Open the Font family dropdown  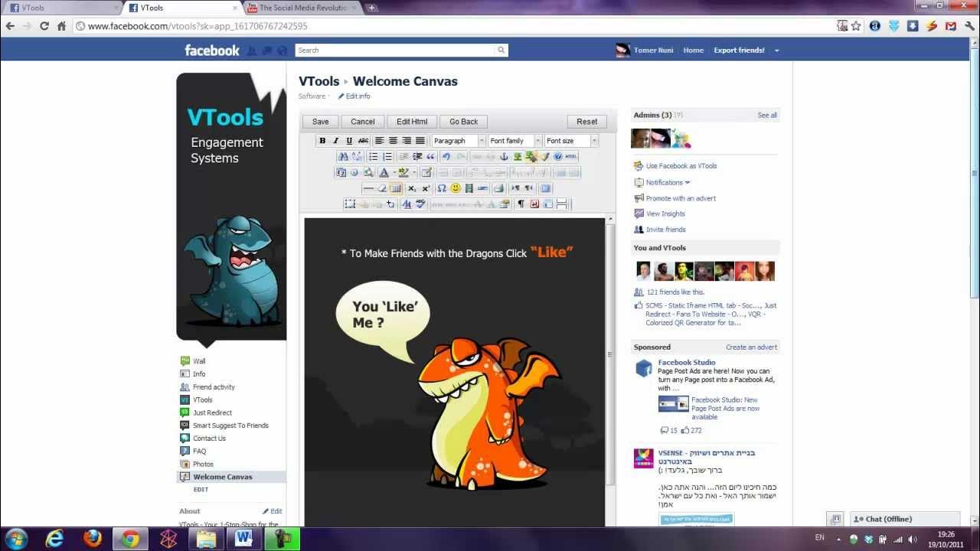point(515,141)
